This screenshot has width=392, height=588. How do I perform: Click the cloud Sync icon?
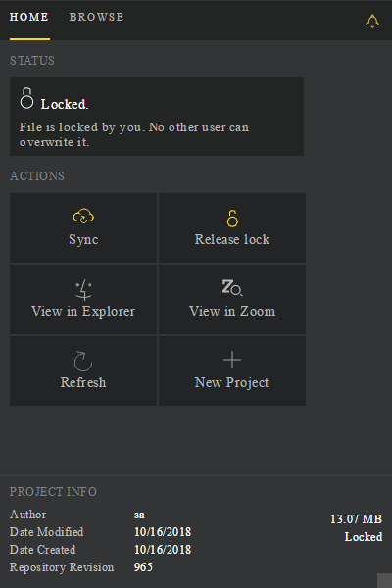pyautogui.click(x=83, y=217)
